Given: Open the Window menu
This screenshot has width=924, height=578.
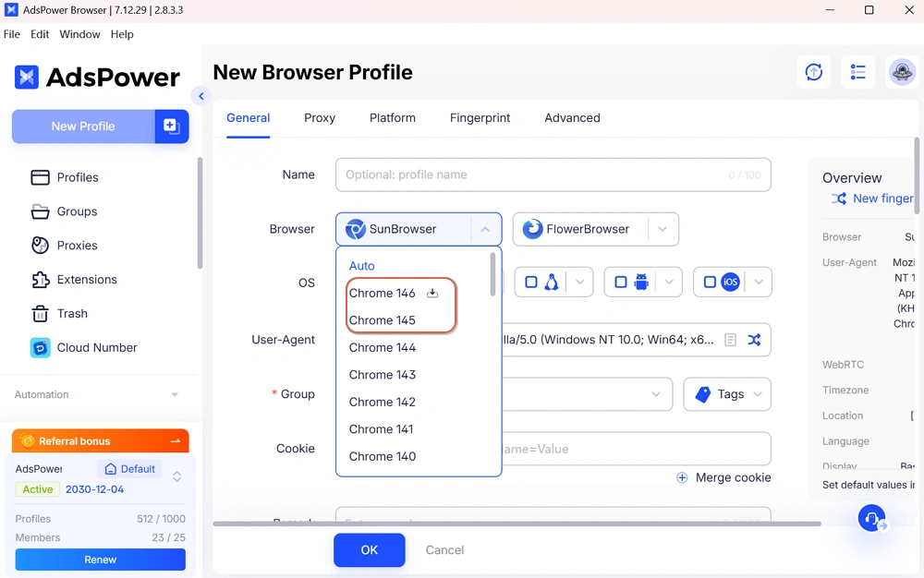Looking at the screenshot, I should point(79,34).
